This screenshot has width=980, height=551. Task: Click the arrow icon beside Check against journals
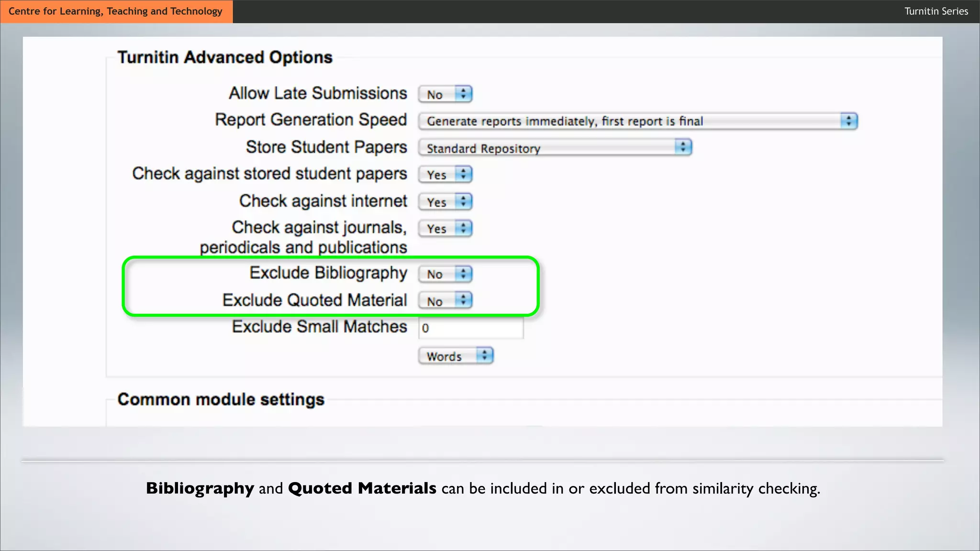(x=463, y=228)
